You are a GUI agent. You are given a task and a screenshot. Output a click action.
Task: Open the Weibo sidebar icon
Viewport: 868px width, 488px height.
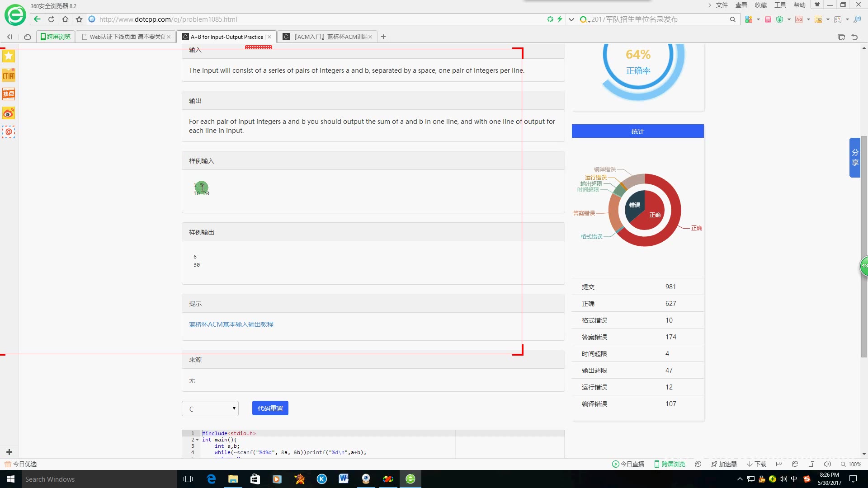(x=9, y=113)
